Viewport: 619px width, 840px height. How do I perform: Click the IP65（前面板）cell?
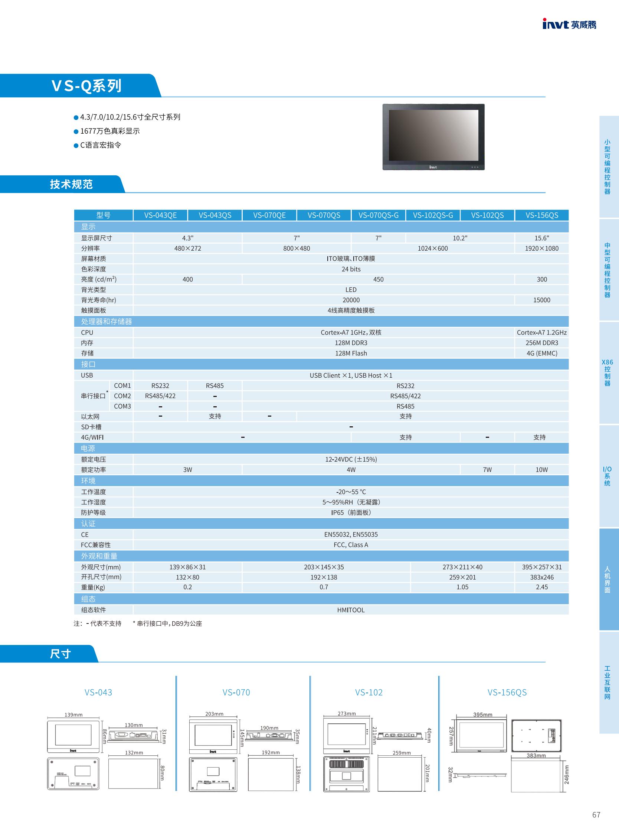351,512
